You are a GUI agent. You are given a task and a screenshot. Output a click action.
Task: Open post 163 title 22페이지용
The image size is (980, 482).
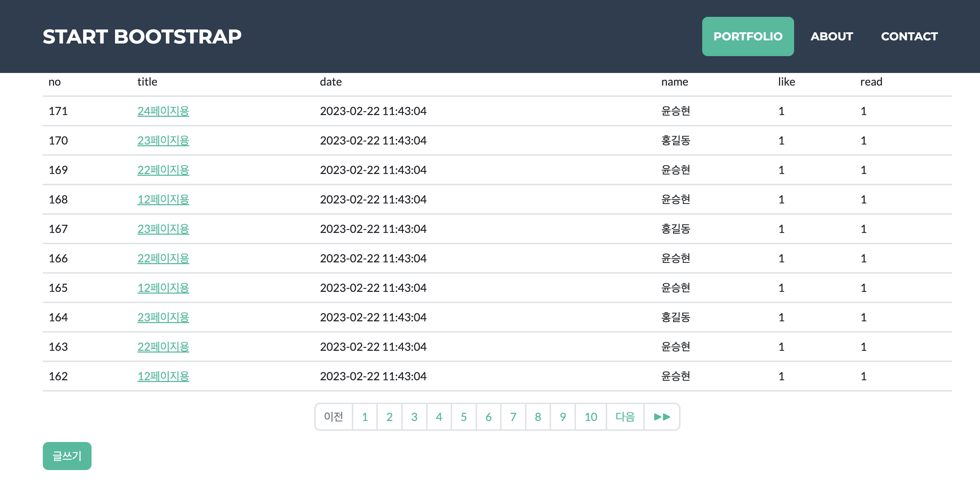[x=163, y=347]
